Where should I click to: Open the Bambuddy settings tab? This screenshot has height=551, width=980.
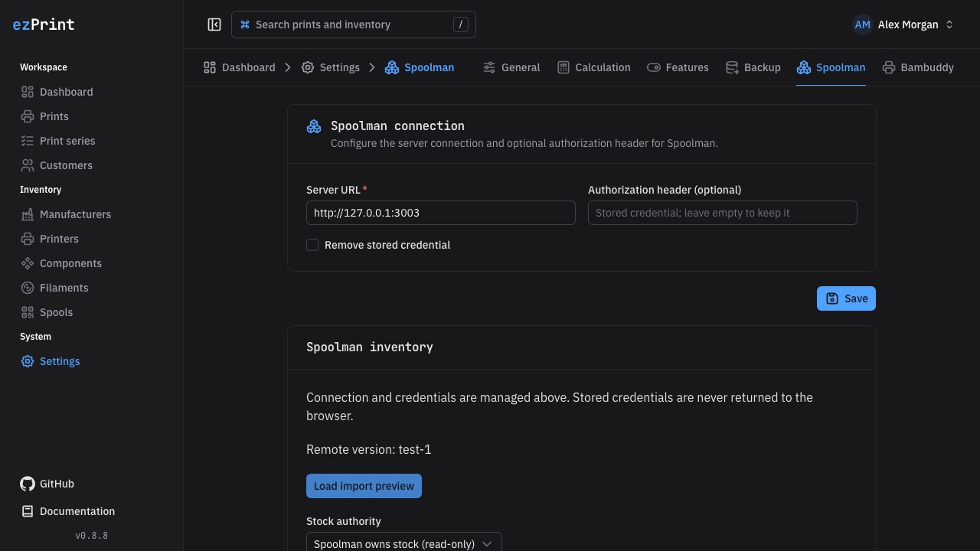918,67
